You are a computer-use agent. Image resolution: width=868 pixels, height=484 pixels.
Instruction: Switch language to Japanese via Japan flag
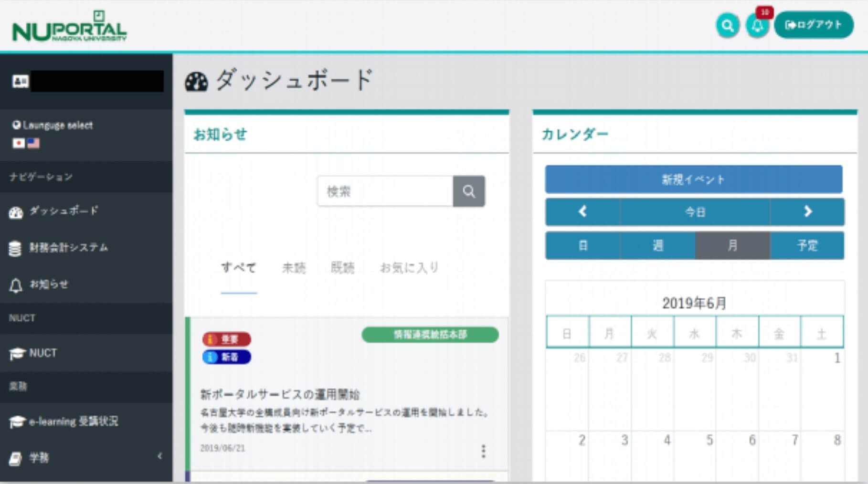coord(17,144)
